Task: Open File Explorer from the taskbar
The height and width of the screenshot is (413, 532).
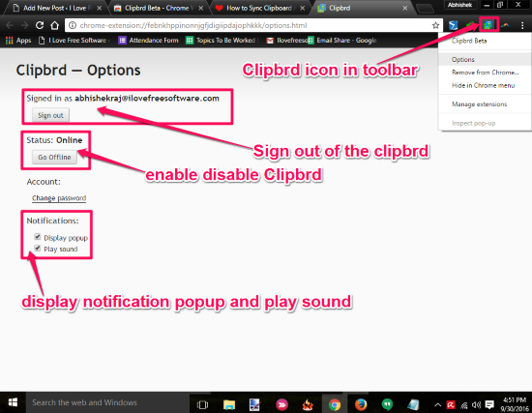Action: [229, 404]
